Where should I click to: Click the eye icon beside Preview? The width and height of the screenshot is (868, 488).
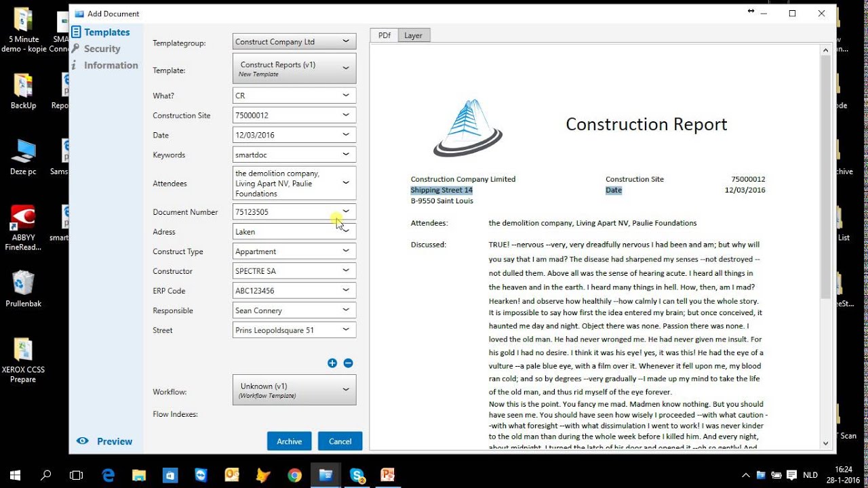pyautogui.click(x=83, y=441)
